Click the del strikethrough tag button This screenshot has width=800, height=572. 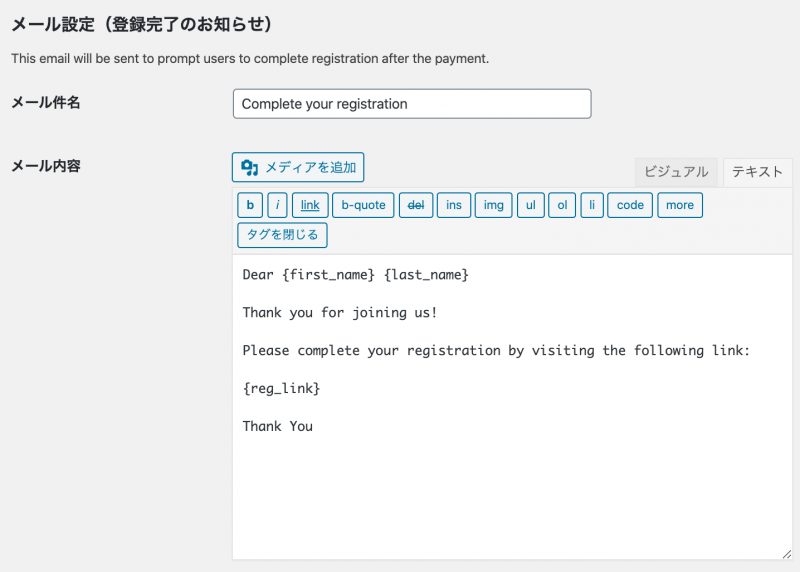click(x=414, y=205)
